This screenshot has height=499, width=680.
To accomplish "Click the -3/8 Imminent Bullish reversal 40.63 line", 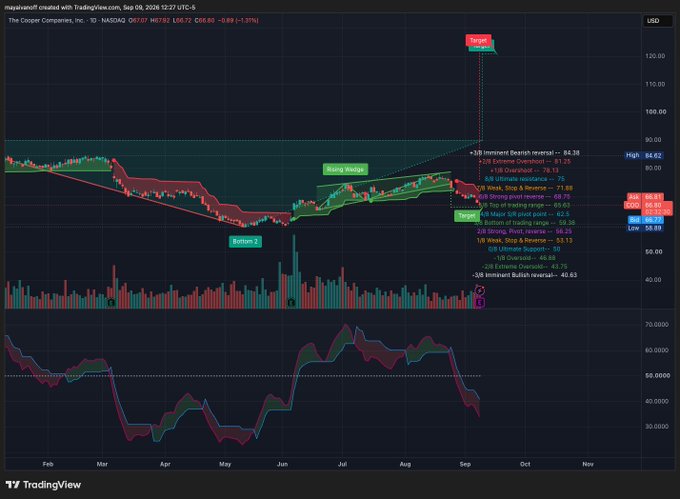I will 524,275.
